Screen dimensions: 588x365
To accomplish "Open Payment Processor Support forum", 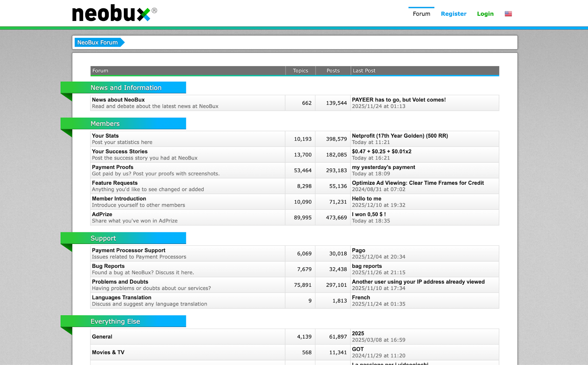I will pyautogui.click(x=129, y=251).
